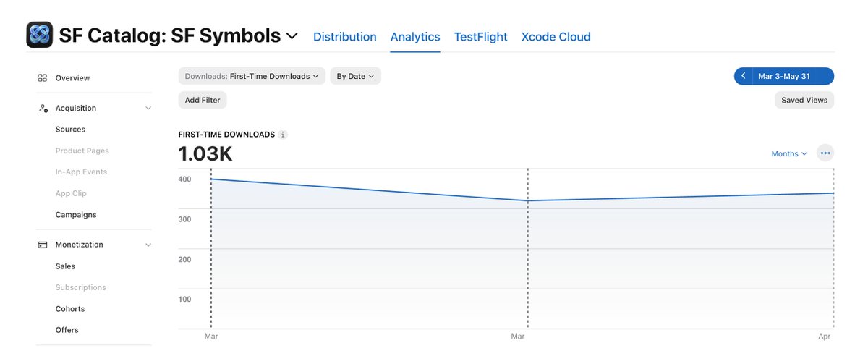The width and height of the screenshot is (868, 351).
Task: Click the Overview grid icon in sidebar
Action: click(43, 78)
